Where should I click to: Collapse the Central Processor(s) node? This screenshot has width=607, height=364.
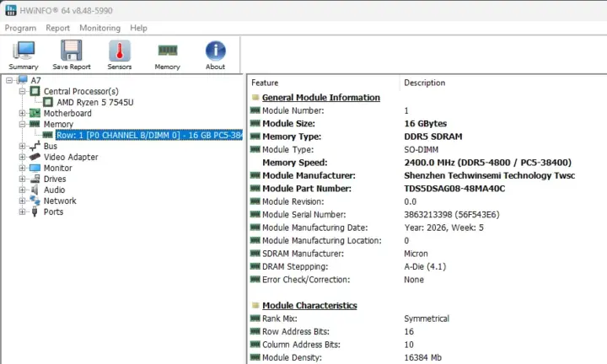pyautogui.click(x=22, y=91)
